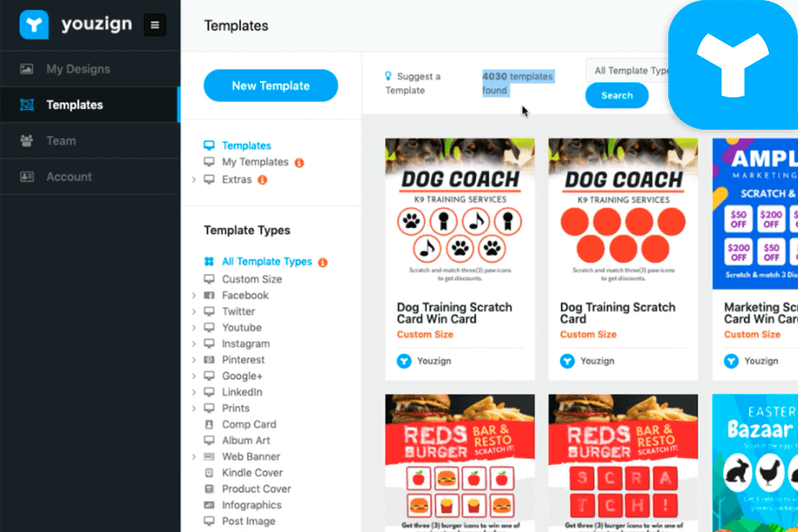Choose the Kindle Cover template type

[252, 472]
